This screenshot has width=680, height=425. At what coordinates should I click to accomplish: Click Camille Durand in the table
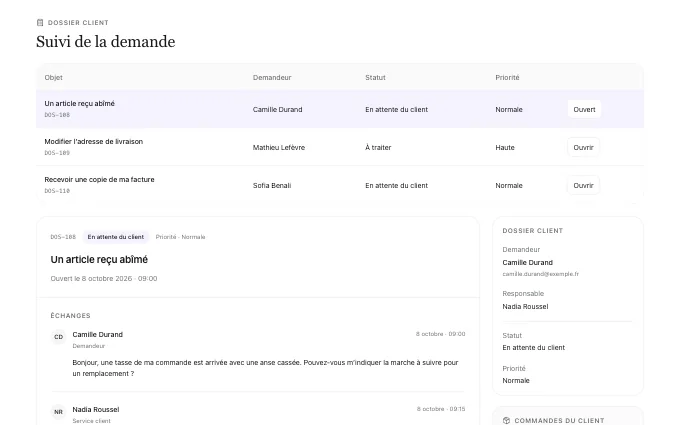[x=278, y=109]
